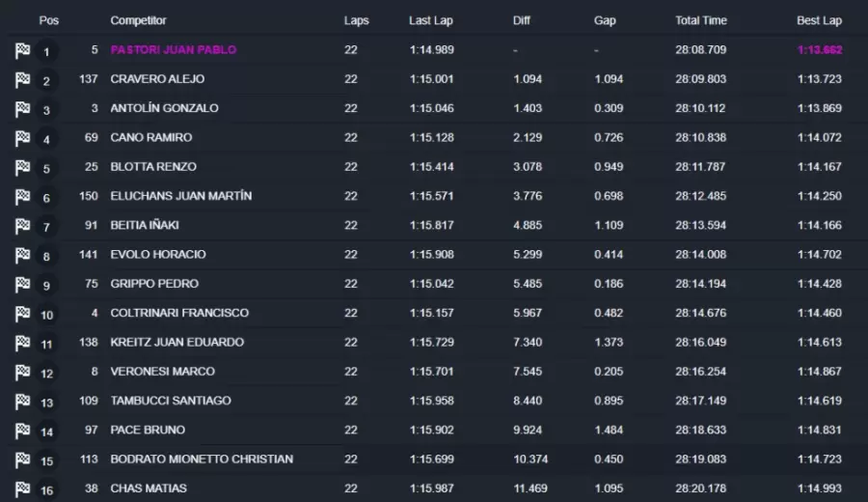Click the Total Time column header
Screen dimensions: 868x502
(x=701, y=20)
